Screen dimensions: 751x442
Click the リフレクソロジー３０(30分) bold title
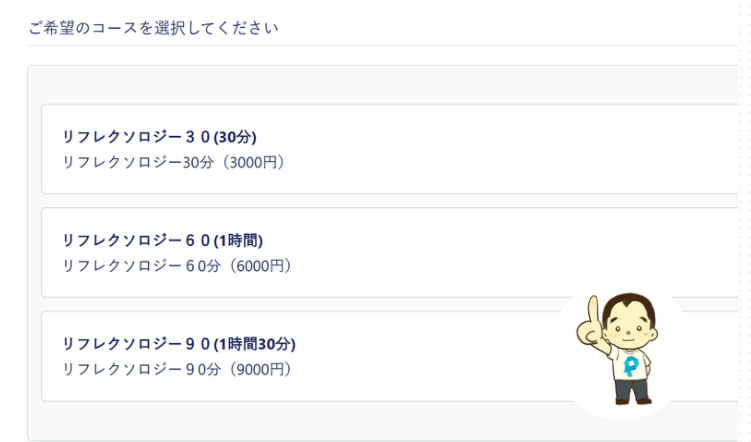point(159,137)
